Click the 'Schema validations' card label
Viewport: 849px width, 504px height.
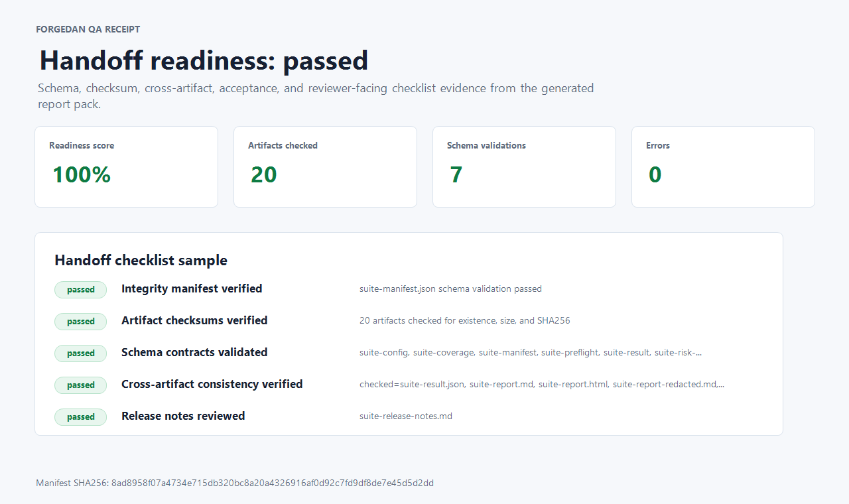tap(486, 145)
